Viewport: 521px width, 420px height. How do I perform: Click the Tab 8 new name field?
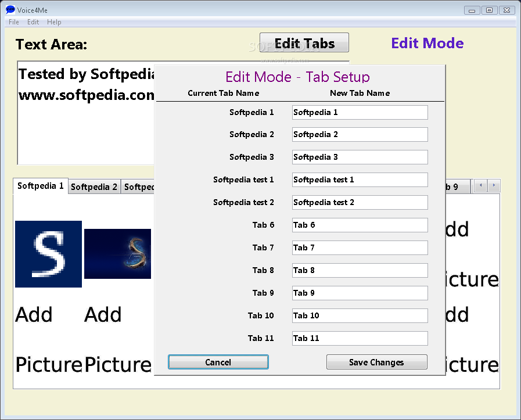tap(360, 270)
